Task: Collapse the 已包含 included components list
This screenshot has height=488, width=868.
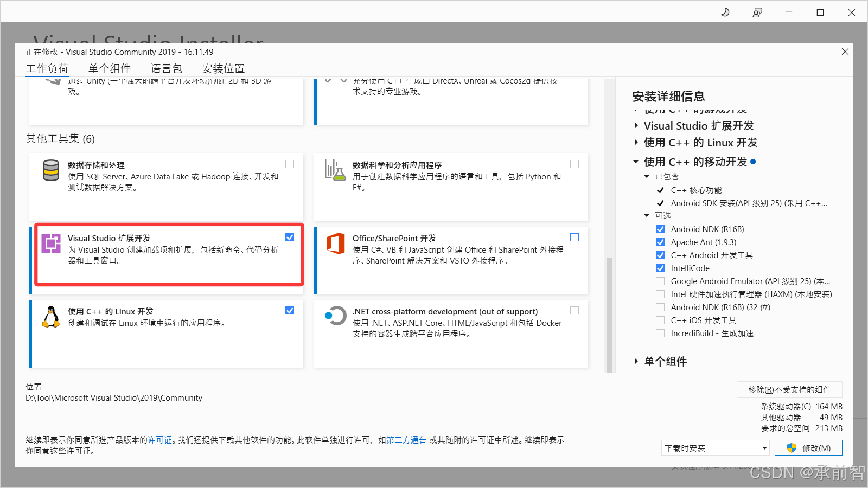Action: 647,176
